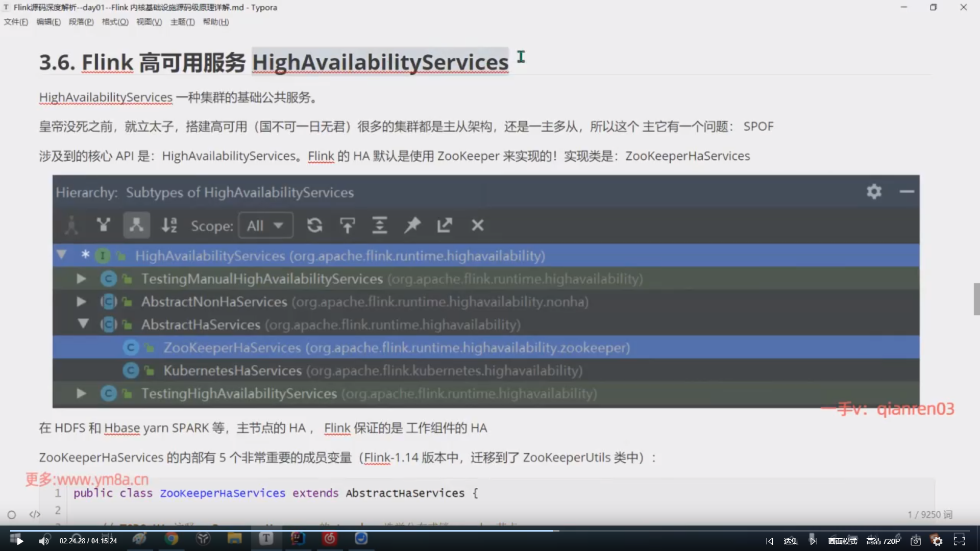
Task: Toggle the sidebar circle icon at bottom-left
Action: click(12, 515)
